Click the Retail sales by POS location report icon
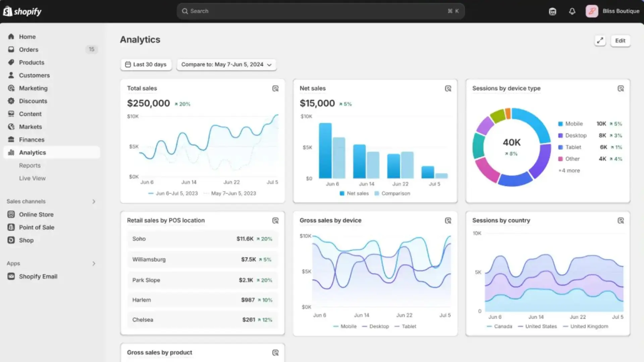Screen dimensions: 644x362 (x=275, y=221)
